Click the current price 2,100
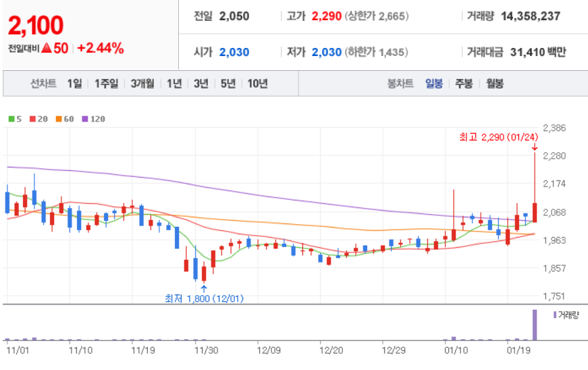 coord(36,26)
